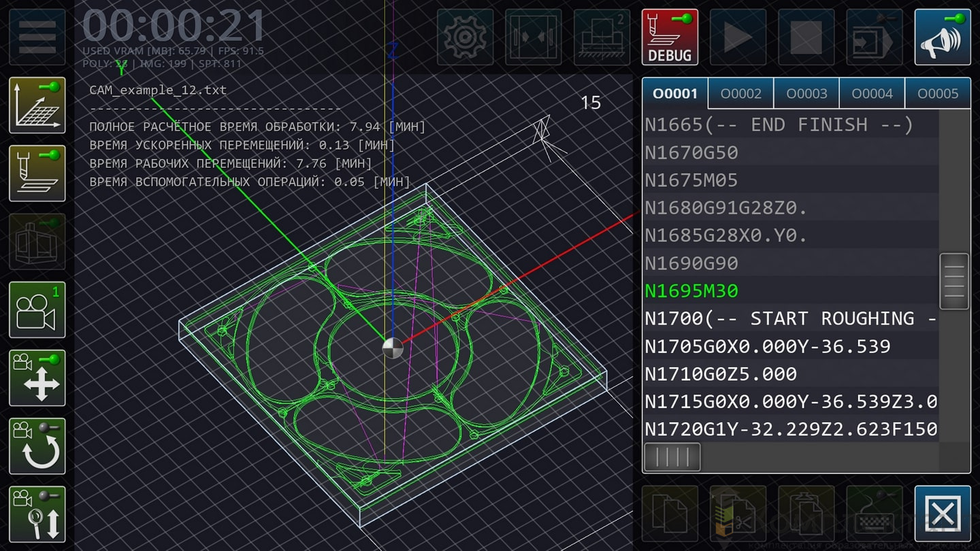Toggle the megaphone sound button
Viewport: 980px width, 551px height.
pos(943,37)
